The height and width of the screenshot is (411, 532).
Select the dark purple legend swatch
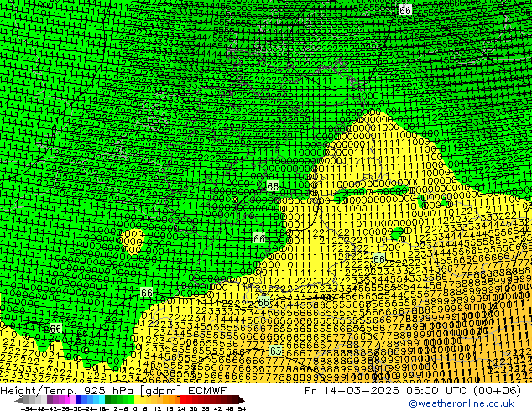click(50, 400)
